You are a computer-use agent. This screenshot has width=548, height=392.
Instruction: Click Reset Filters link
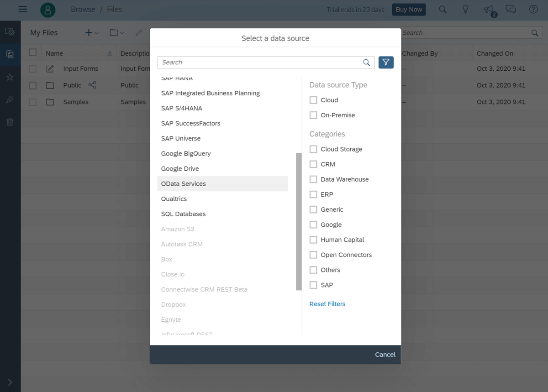[x=327, y=304]
